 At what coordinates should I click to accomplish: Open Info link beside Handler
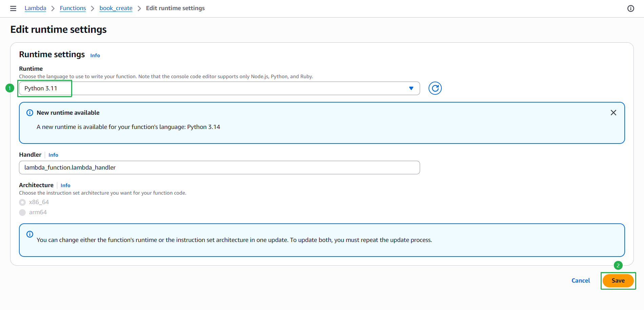53,155
